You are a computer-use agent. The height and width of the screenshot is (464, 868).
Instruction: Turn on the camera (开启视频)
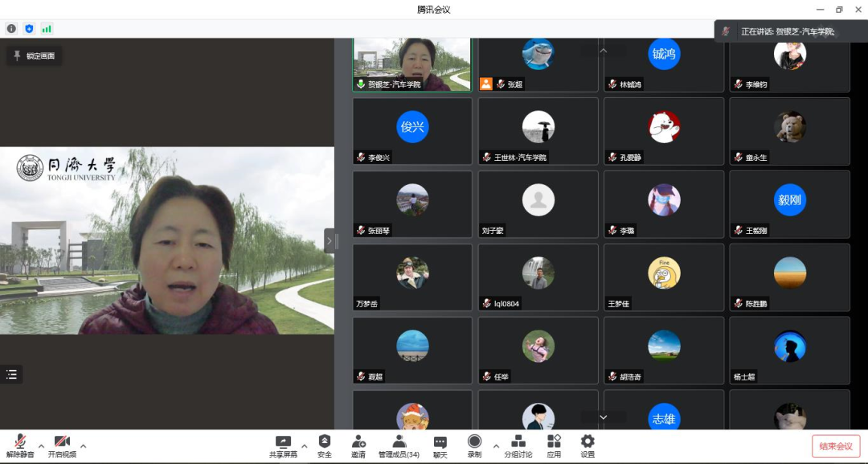click(62, 446)
